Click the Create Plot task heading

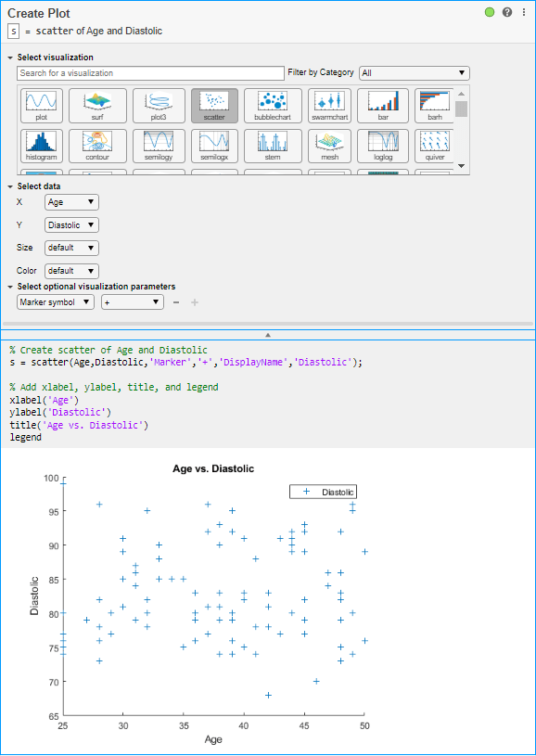click(39, 13)
